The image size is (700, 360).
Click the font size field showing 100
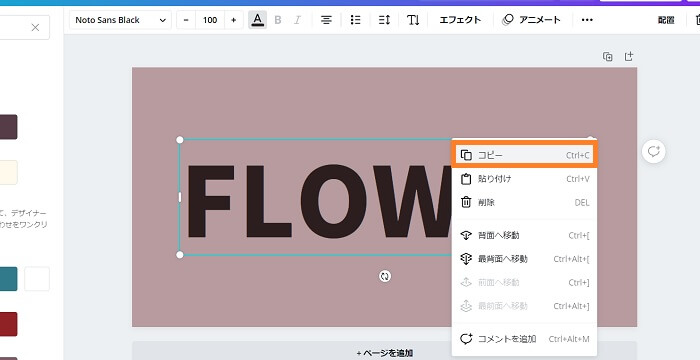coord(210,20)
